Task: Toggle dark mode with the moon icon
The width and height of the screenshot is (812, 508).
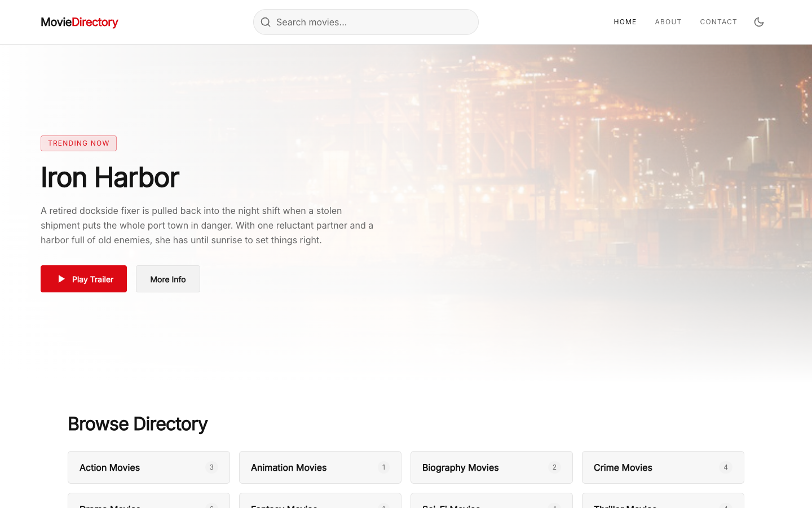Action: [759, 22]
